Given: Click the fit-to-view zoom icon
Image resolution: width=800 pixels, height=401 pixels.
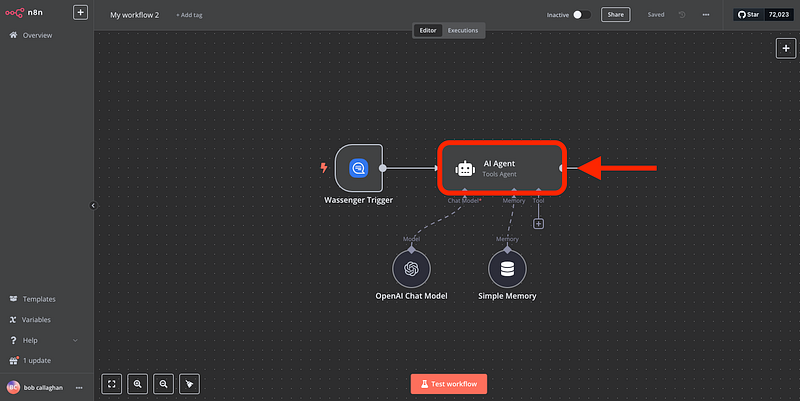Looking at the screenshot, I should [112, 383].
